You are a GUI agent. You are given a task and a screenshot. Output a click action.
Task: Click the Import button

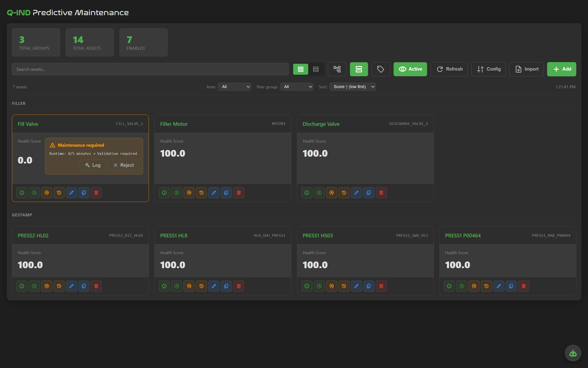pyautogui.click(x=526, y=69)
